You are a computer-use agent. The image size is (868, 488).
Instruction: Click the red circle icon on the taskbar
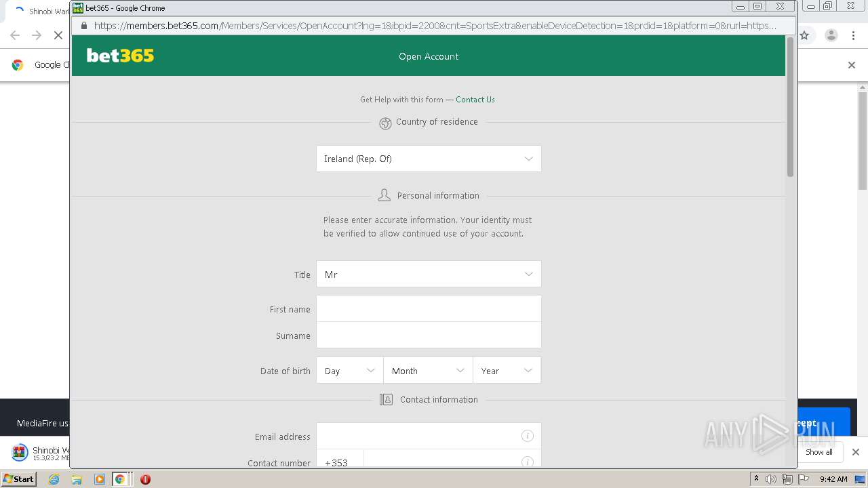[145, 479]
